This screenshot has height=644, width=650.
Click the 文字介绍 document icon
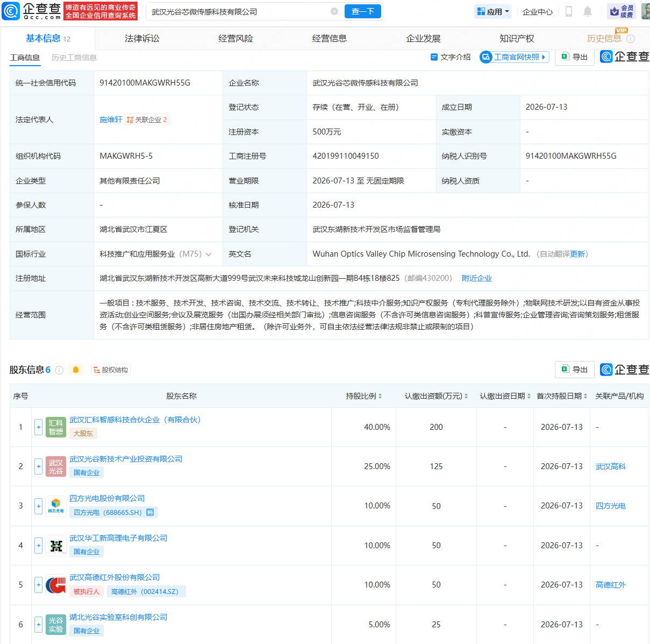[x=434, y=57]
